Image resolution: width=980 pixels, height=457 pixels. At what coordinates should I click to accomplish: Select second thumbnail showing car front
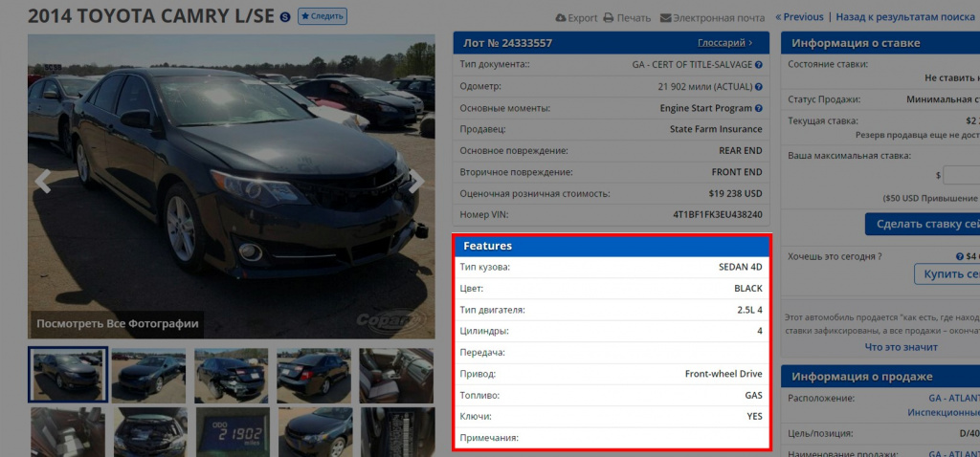[148, 375]
